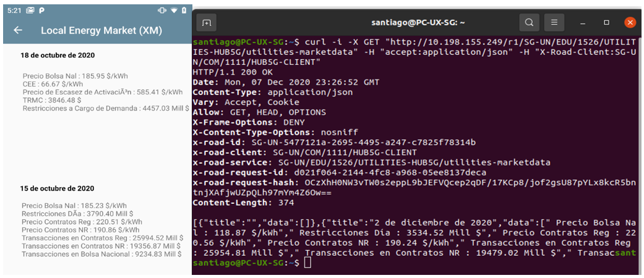
Task: Click the terminal cursor at the last prompt
Action: (308, 263)
